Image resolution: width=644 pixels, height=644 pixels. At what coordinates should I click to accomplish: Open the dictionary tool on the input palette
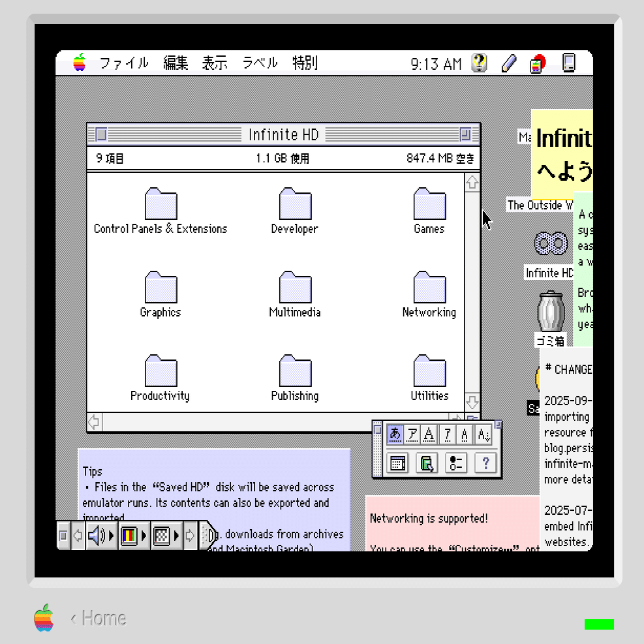coord(427,463)
